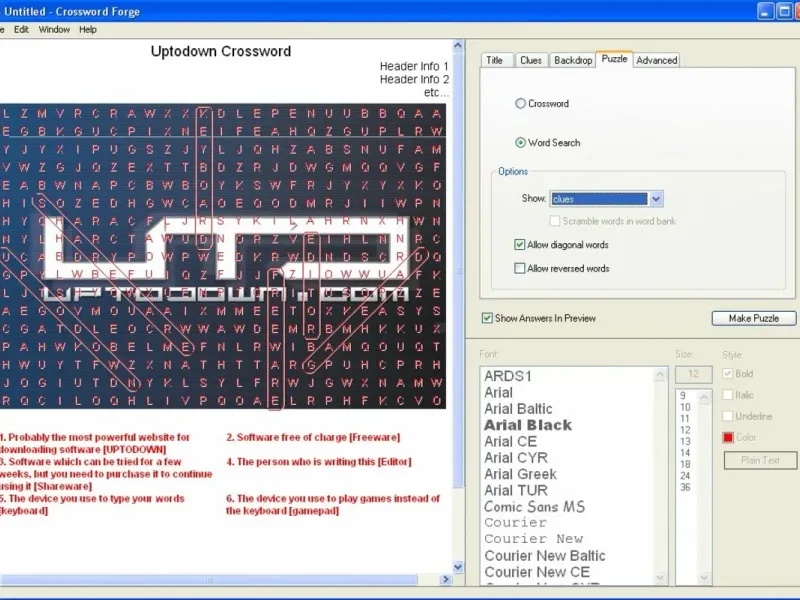Click the red Color swatch
The height and width of the screenshot is (600, 800).
click(728, 438)
